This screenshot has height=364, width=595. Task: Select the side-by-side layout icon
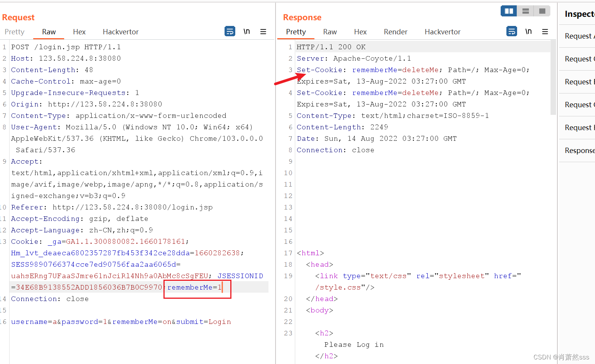click(x=509, y=11)
